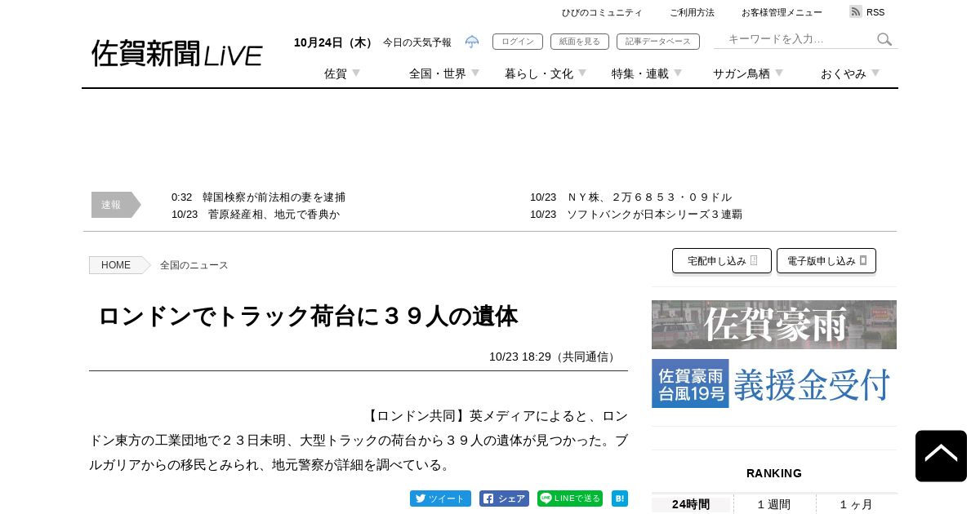Share article via LINE button

pyautogui.click(x=570, y=498)
